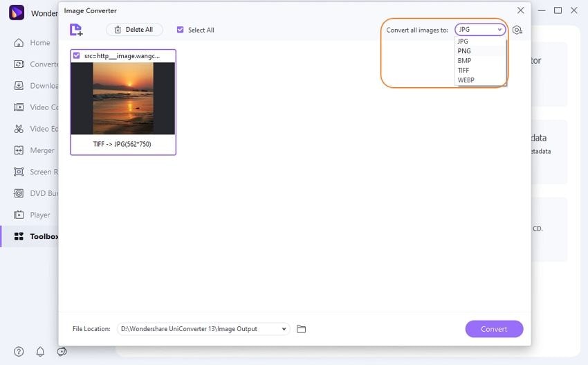The width and height of the screenshot is (588, 365).
Task: Click the purple Convert button
Action: (x=494, y=329)
